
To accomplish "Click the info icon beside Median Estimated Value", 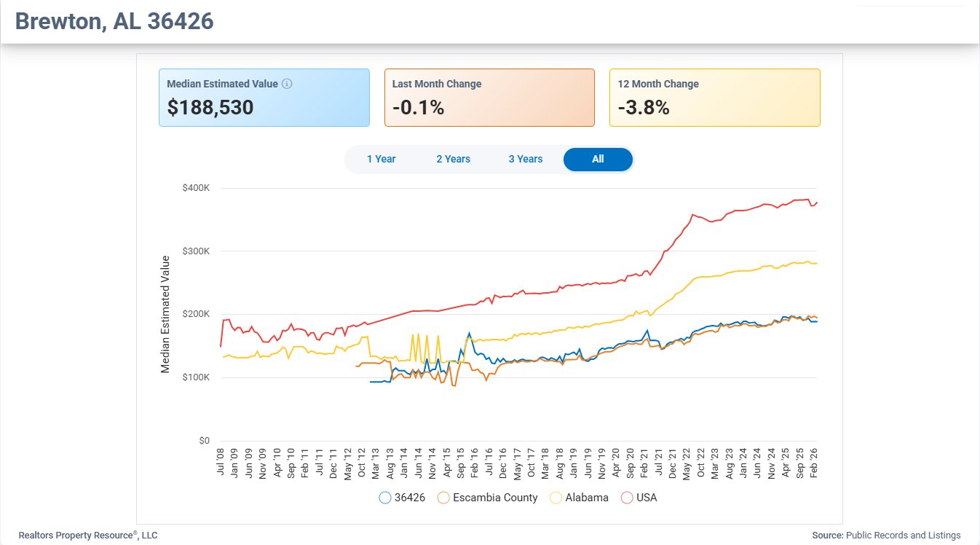I will pyautogui.click(x=287, y=84).
